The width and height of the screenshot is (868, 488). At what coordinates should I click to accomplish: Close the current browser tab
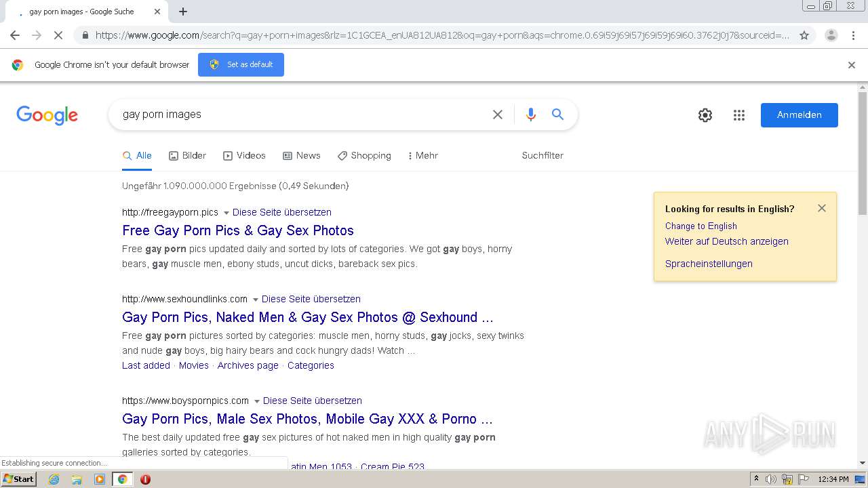tap(157, 12)
